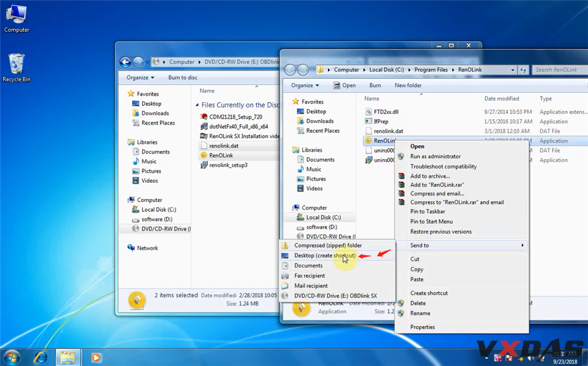Screen dimensions: 588x366
Task: Send to Documents submenu entry
Action: (x=337, y=266)
